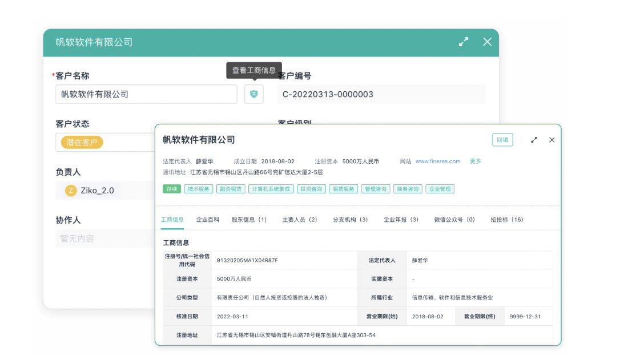
Task: Click the 客户名称 input field
Action: (x=146, y=94)
